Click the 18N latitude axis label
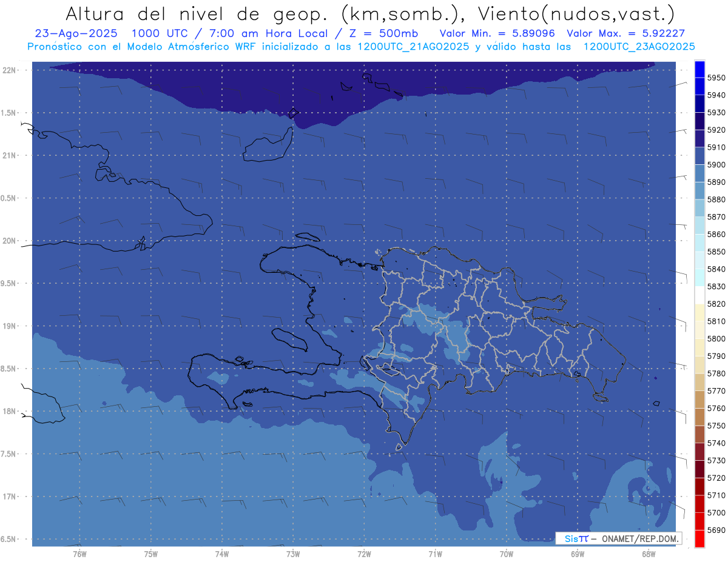The image size is (728, 562). click(9, 412)
